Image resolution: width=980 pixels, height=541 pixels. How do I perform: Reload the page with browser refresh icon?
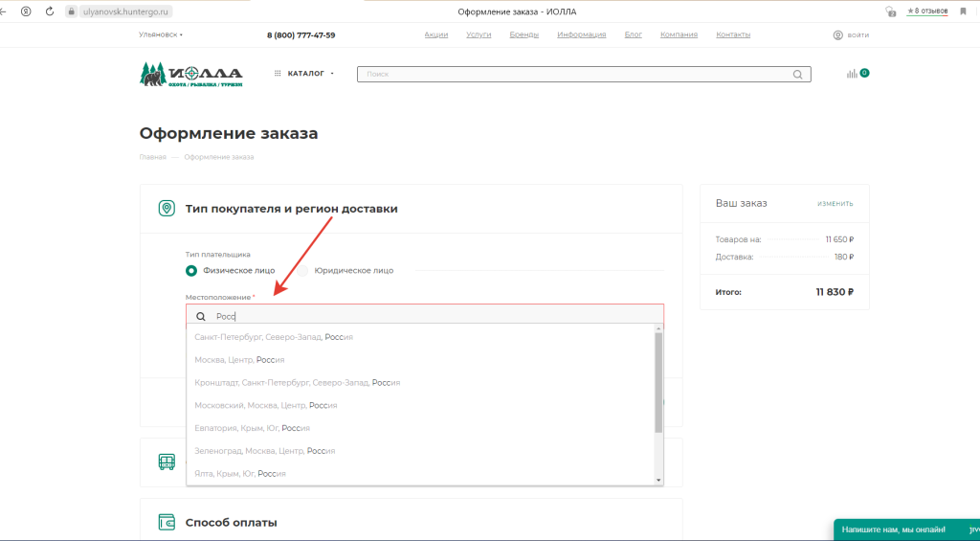(x=50, y=11)
